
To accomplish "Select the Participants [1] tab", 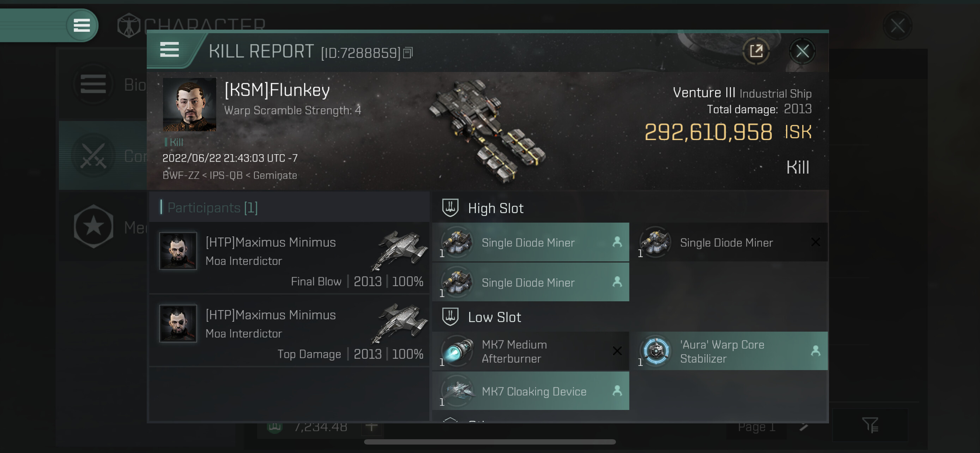I will tap(213, 208).
